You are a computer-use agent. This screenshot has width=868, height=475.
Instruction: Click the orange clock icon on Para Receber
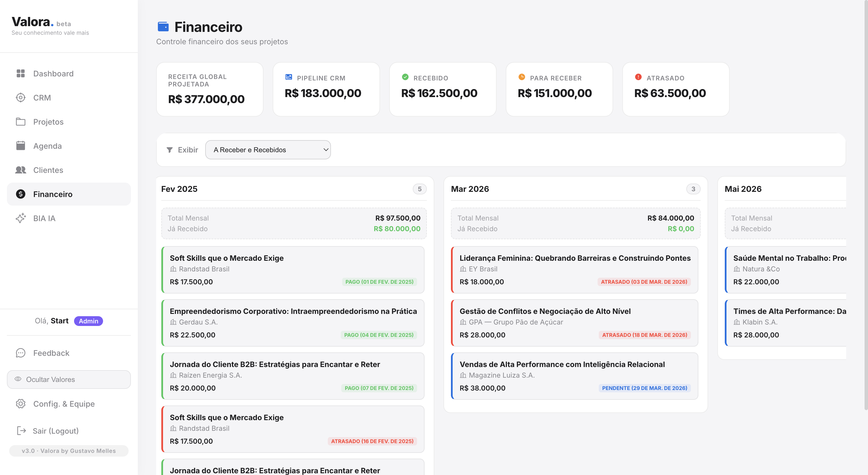pos(522,77)
